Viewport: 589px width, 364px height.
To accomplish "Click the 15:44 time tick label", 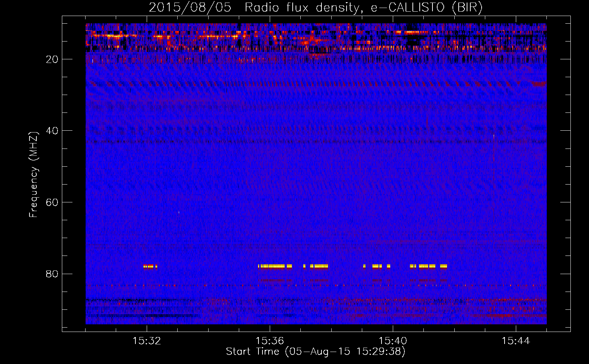I will (516, 341).
